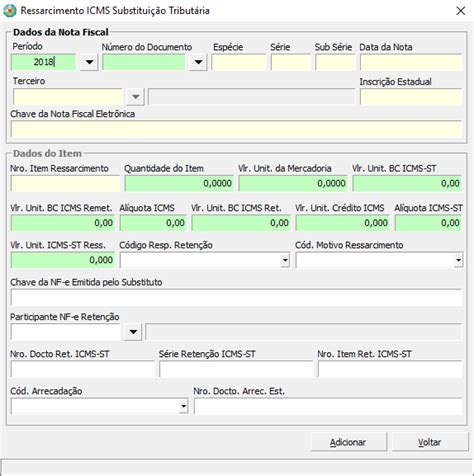This screenshot has height=476, width=474.
Task: Focus the Vlr. Unit. BC ICMS-ST field
Action: (407, 183)
